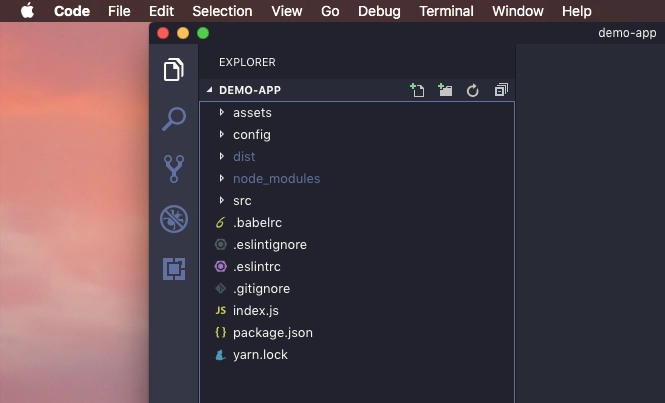This screenshot has height=403, width=665.
Task: Click the git icon beside .gitignore
Action: 221,288
